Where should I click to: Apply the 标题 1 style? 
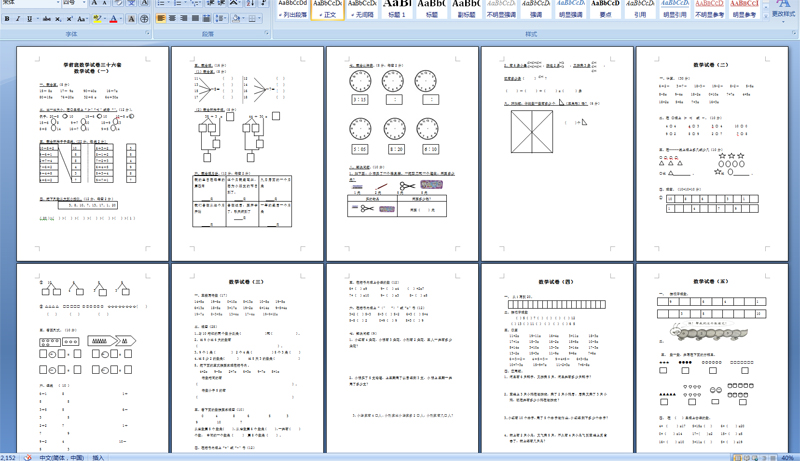click(x=397, y=9)
